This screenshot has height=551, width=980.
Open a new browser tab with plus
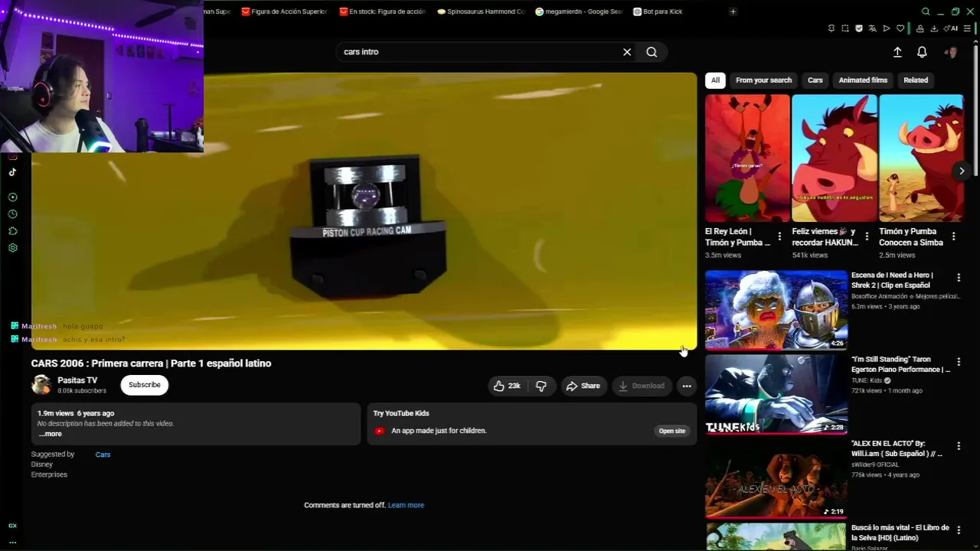click(x=733, y=11)
